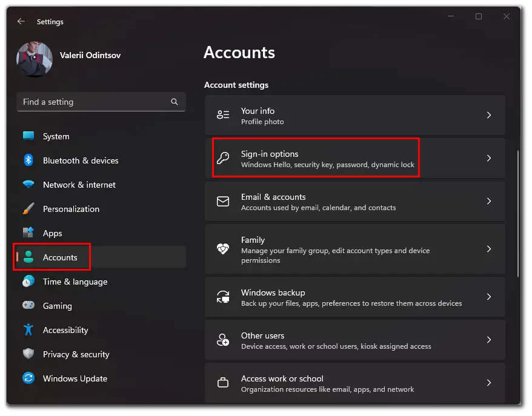The height and width of the screenshot is (416, 532).
Task: Select the Accessibility figure icon
Action: [x=28, y=329]
